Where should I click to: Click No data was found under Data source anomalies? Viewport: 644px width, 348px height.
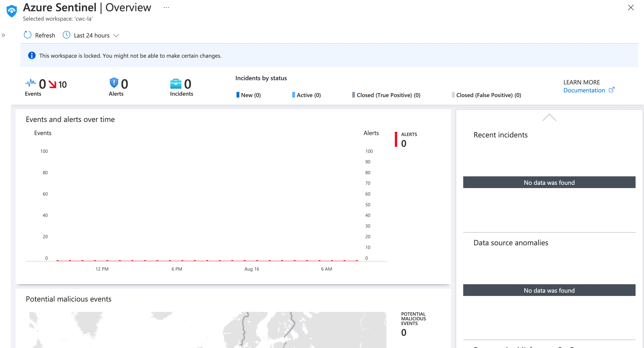[549, 290]
